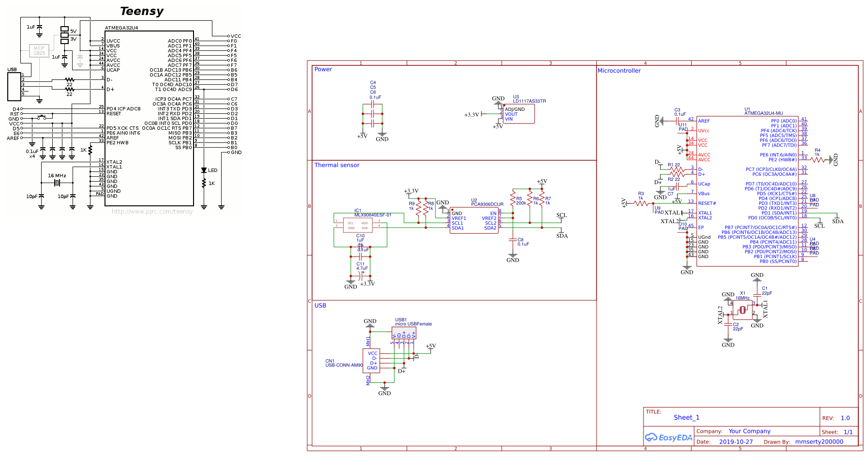Image resolution: width=868 pixels, height=456 pixels.
Task: Click the R3 1k resistor symbol
Action: pos(642,203)
